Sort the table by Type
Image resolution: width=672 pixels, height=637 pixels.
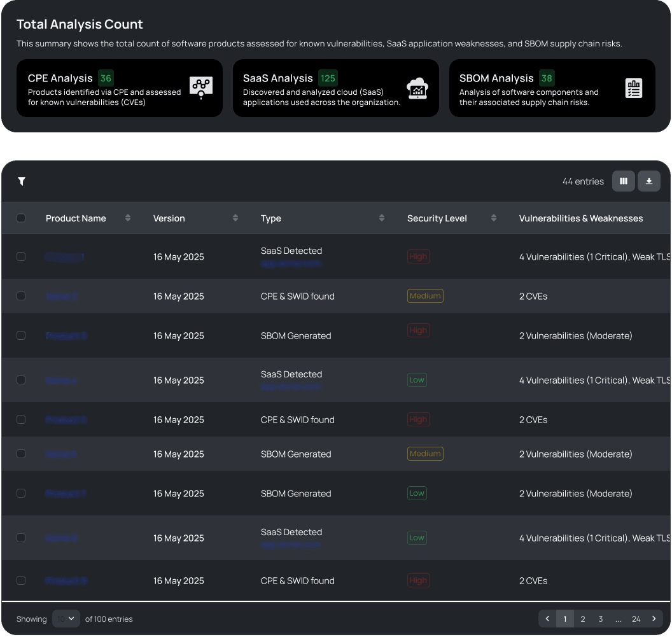[x=381, y=218]
